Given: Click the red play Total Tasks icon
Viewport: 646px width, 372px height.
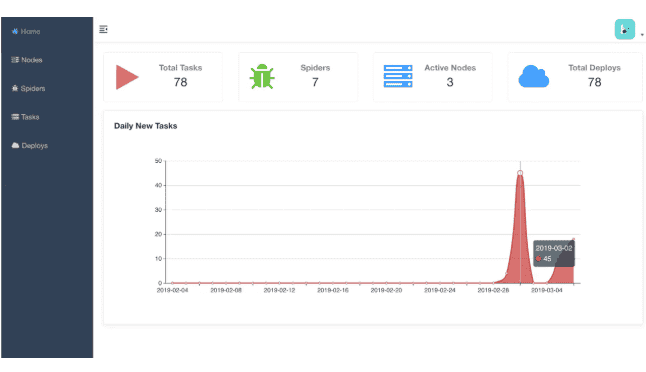Looking at the screenshot, I should (127, 77).
